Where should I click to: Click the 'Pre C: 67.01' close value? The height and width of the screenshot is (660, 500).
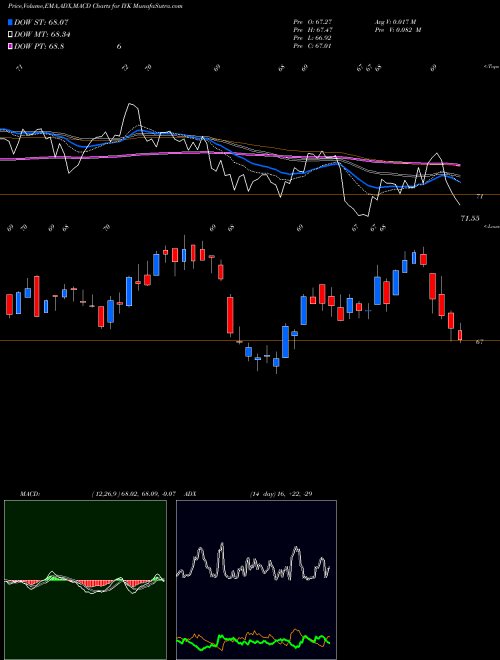pyautogui.click(x=313, y=46)
